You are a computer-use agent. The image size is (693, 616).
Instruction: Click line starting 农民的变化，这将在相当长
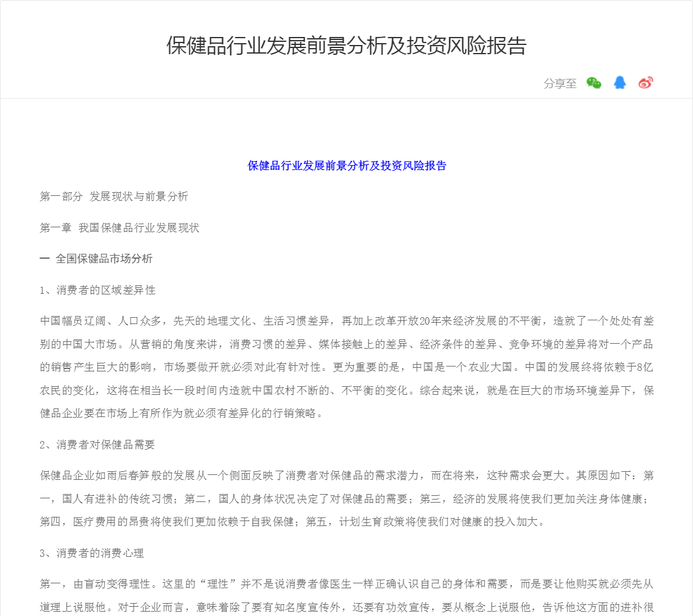pos(347,391)
